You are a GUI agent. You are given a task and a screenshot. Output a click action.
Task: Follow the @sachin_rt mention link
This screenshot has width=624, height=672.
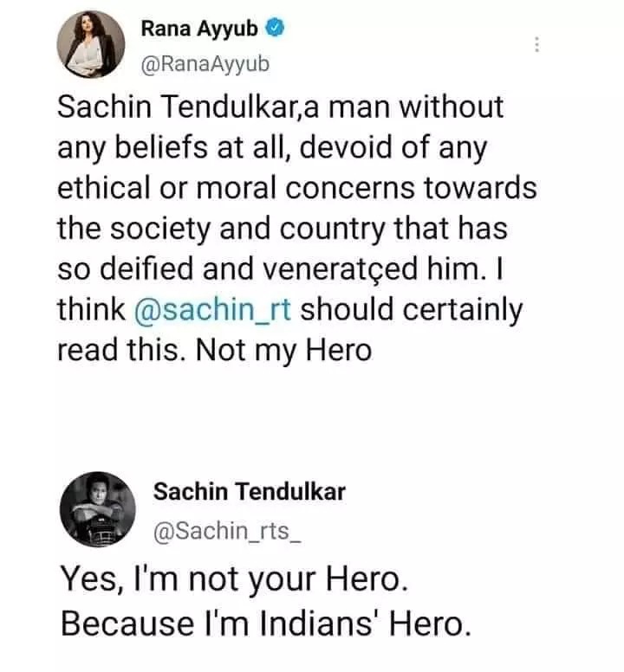tap(214, 309)
